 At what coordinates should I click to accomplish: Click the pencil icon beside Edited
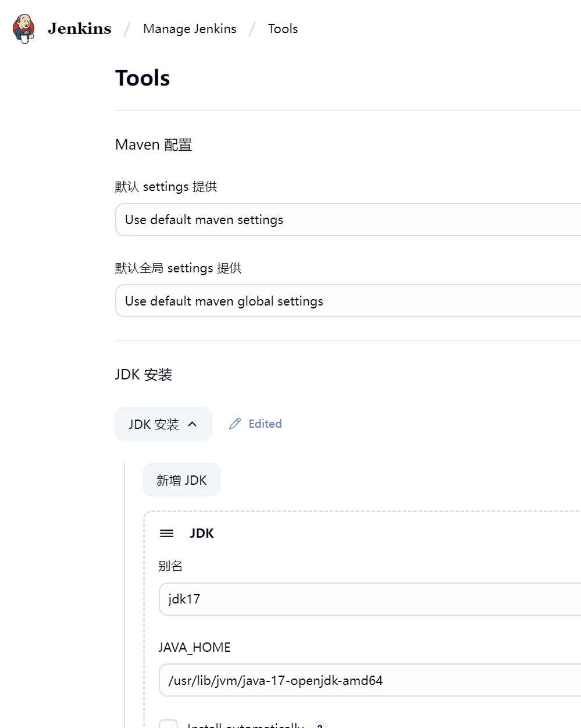coord(234,424)
